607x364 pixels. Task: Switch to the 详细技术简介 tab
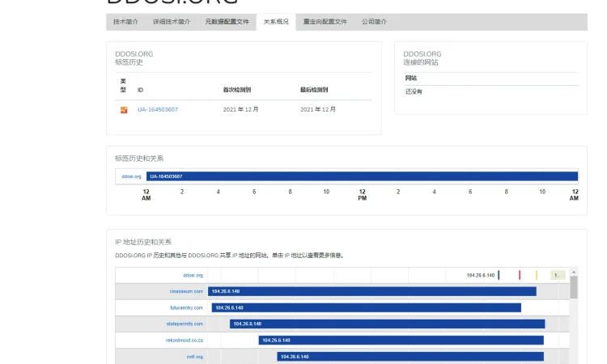[x=172, y=22]
